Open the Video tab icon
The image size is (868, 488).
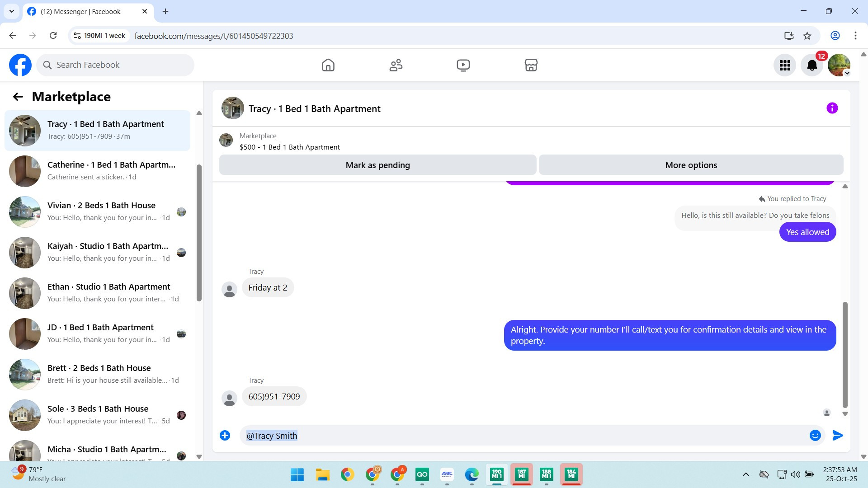coord(463,65)
